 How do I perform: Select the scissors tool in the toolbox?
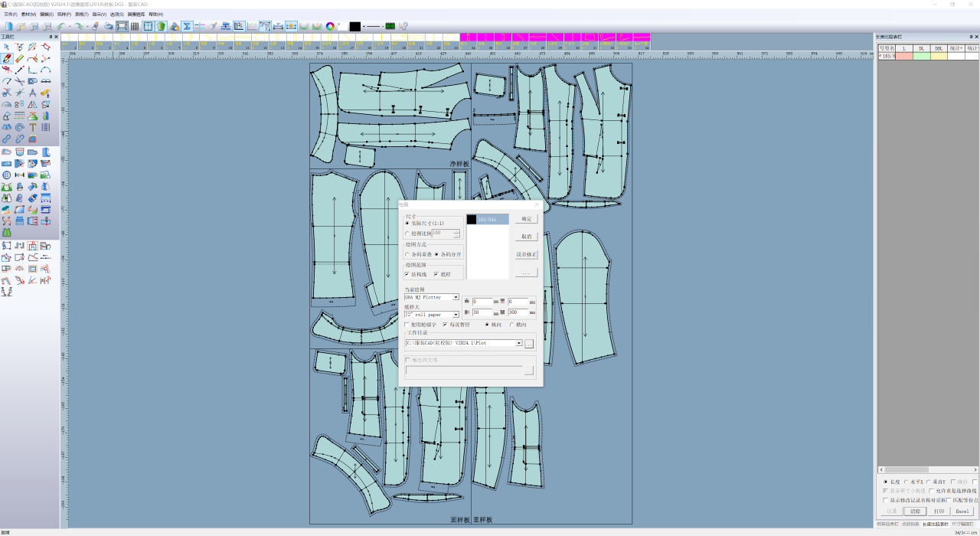(19, 80)
